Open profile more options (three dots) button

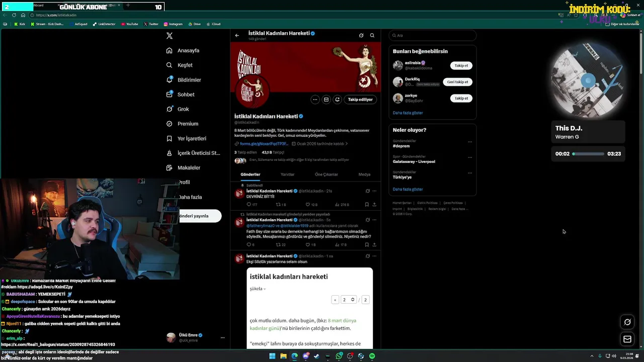tap(315, 100)
